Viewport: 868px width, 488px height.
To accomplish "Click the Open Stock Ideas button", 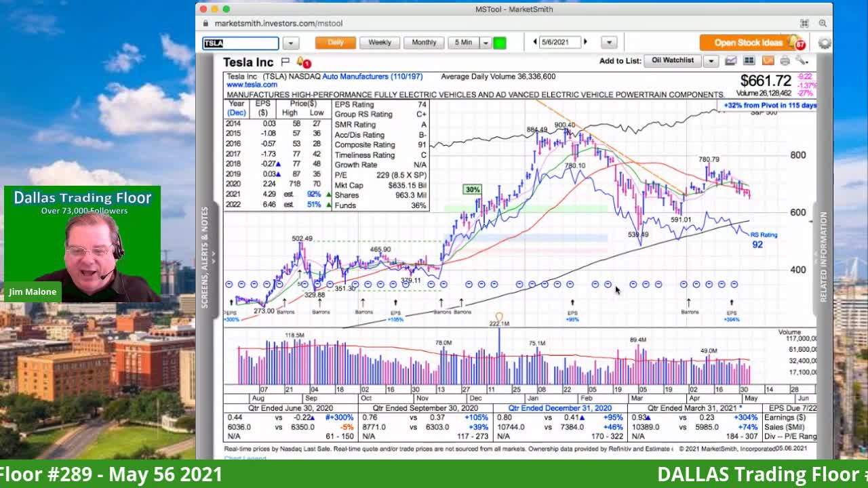I will pyautogui.click(x=748, y=43).
